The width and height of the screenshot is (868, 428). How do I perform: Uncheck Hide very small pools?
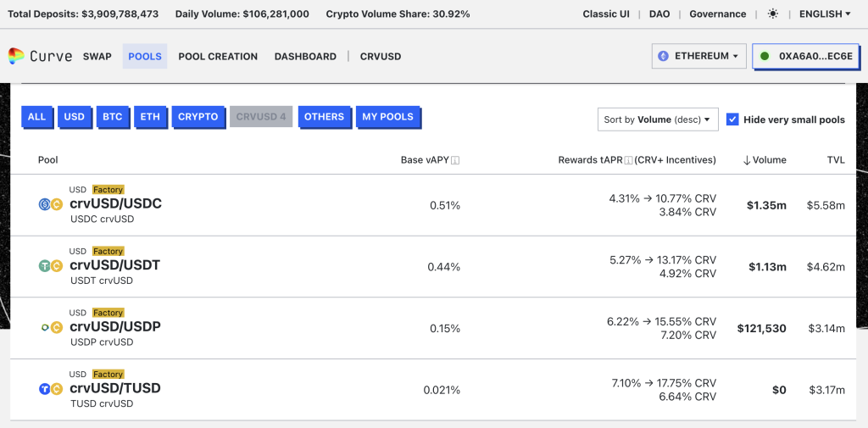point(732,119)
